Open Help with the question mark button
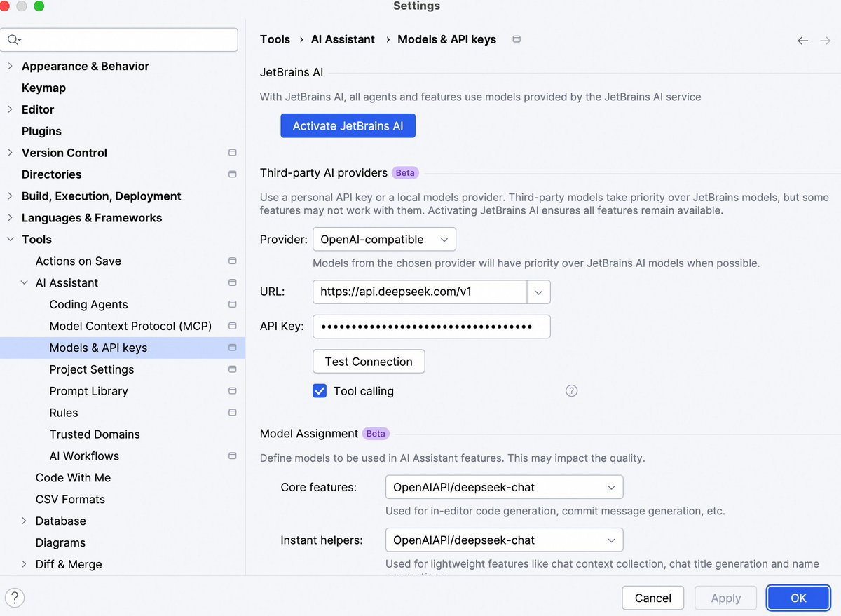Viewport: 841px width, 616px height. click(15, 598)
